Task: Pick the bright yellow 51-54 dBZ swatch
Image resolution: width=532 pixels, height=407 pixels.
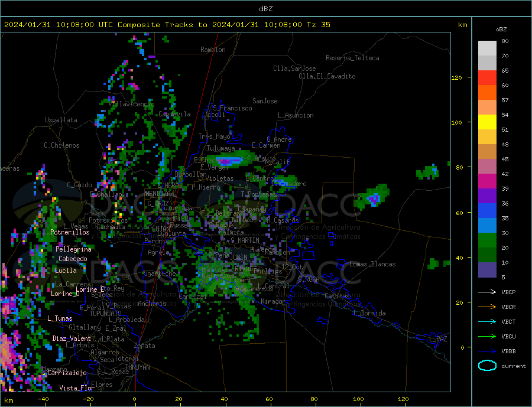Action: 487,122
